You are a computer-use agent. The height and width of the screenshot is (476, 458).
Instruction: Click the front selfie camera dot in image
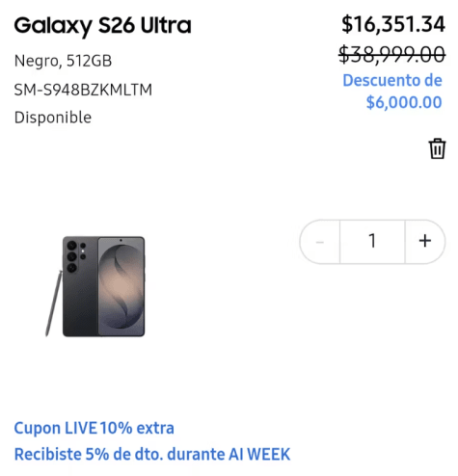tap(121, 240)
